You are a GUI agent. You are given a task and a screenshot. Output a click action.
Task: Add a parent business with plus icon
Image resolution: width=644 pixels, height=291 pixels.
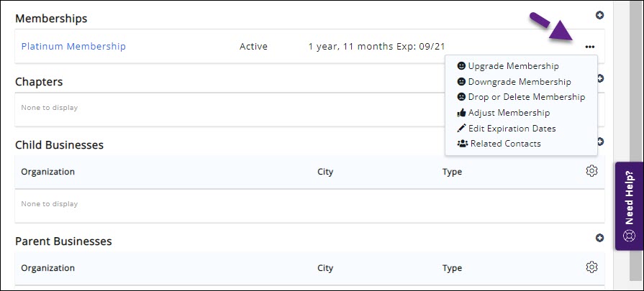(599, 238)
